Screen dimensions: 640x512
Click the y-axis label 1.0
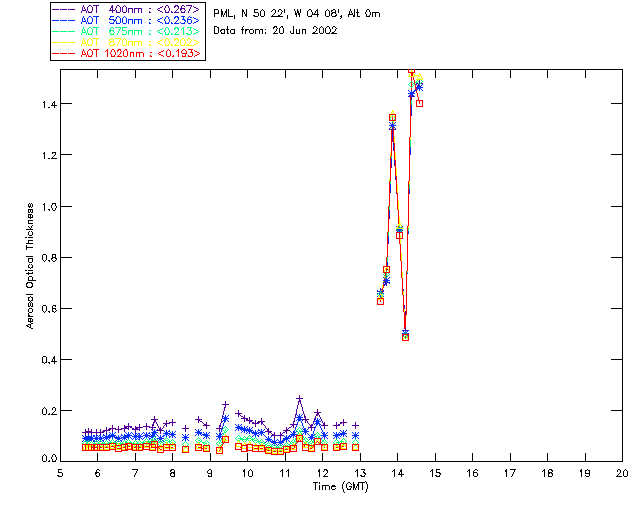49,207
